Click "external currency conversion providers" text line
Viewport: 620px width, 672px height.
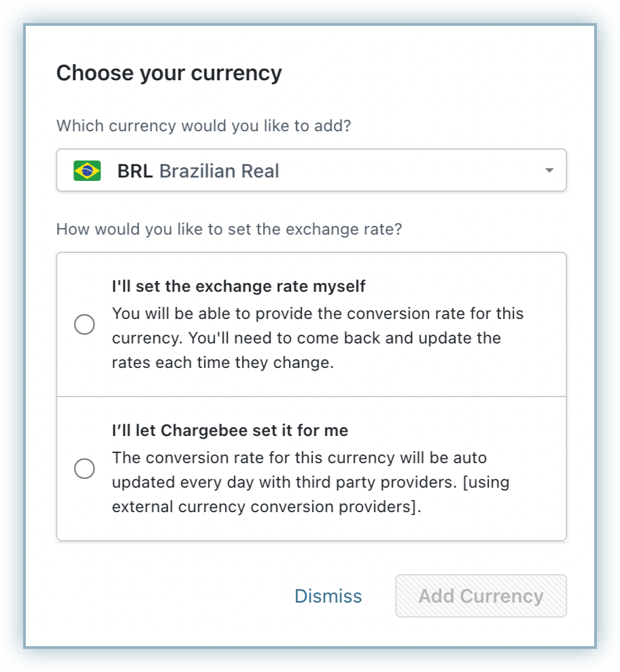point(266,507)
